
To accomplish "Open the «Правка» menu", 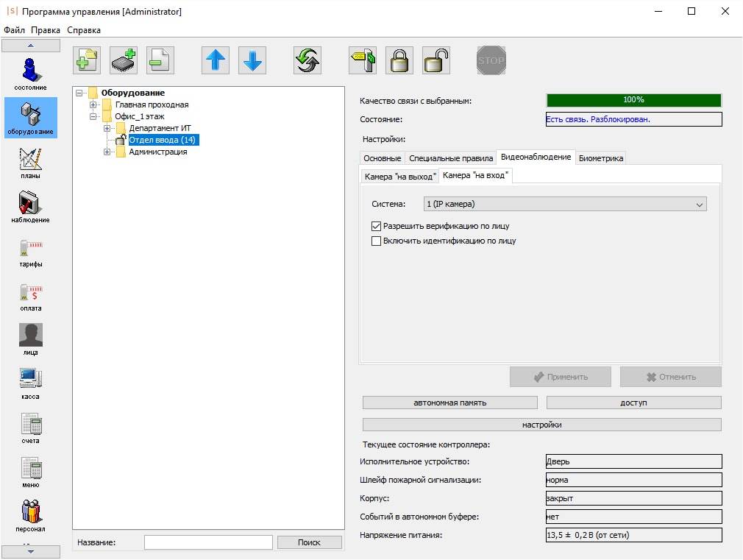I will click(x=46, y=30).
